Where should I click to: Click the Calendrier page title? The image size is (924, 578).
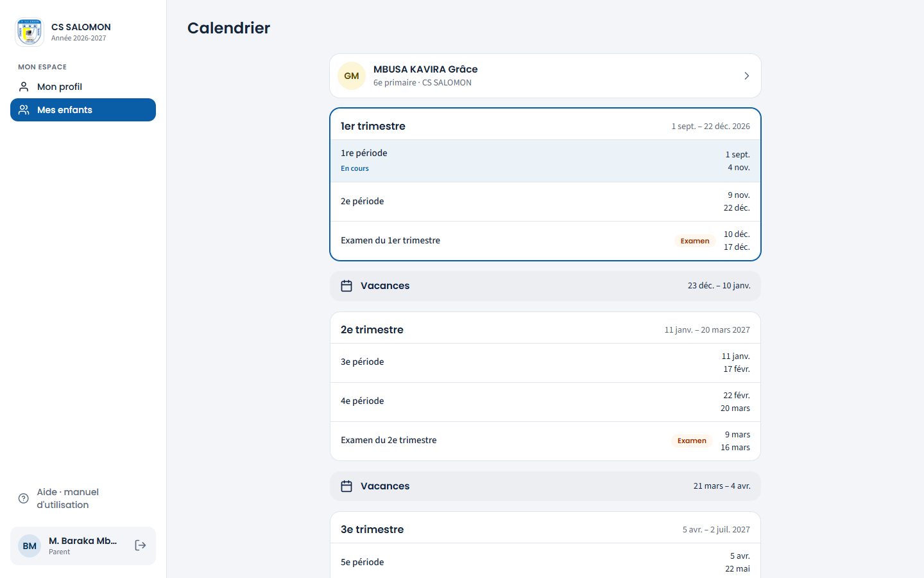pyautogui.click(x=228, y=28)
